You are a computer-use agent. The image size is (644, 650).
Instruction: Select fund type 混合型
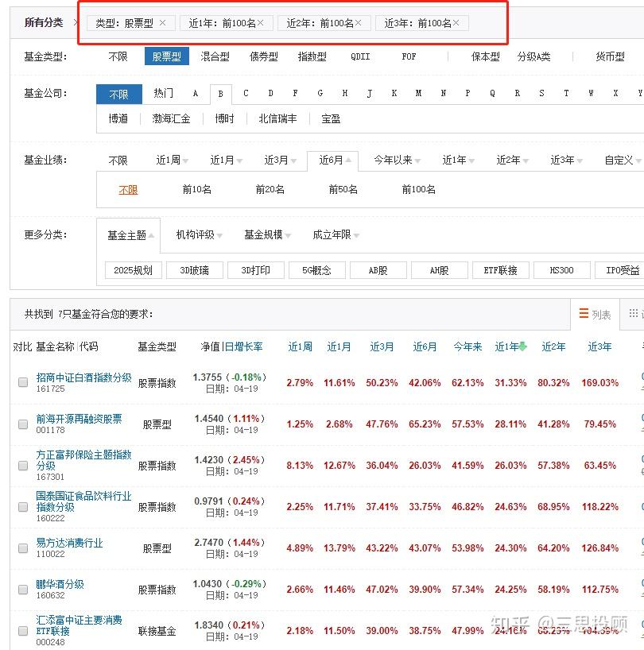pos(215,56)
